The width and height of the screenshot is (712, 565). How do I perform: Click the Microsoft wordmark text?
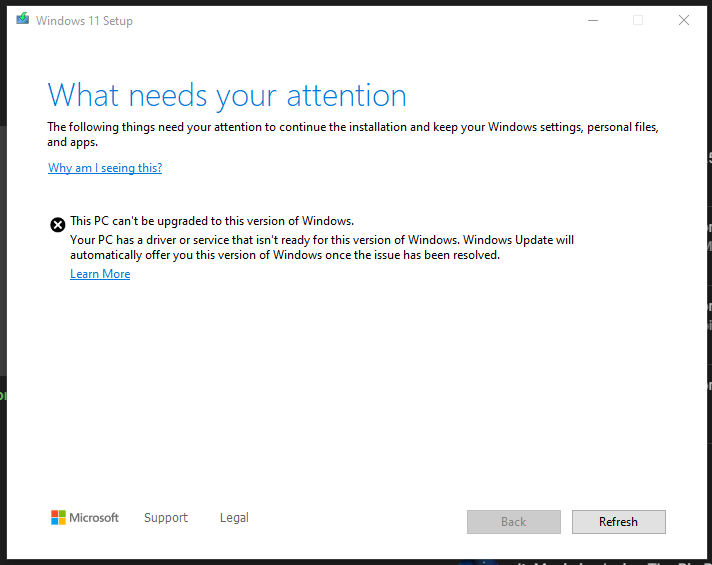tap(94, 518)
